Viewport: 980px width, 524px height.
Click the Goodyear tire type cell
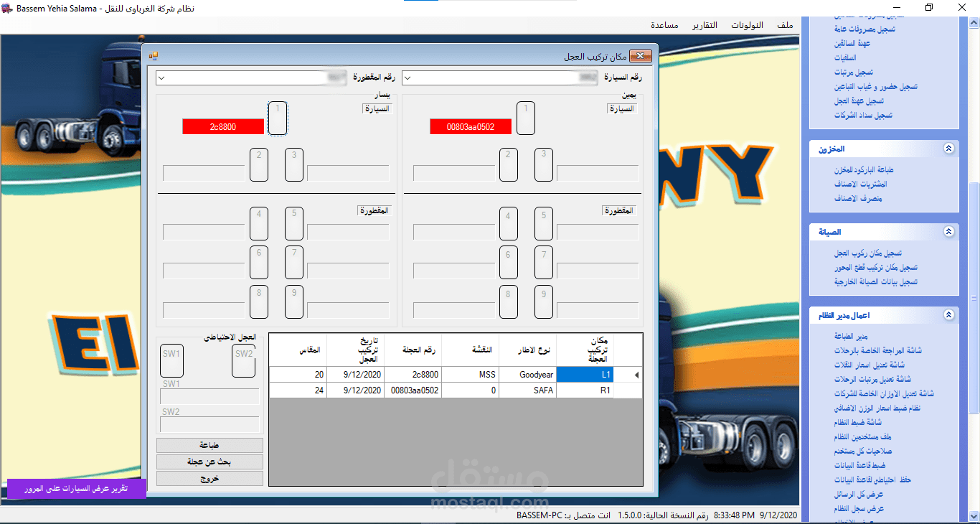click(528, 375)
